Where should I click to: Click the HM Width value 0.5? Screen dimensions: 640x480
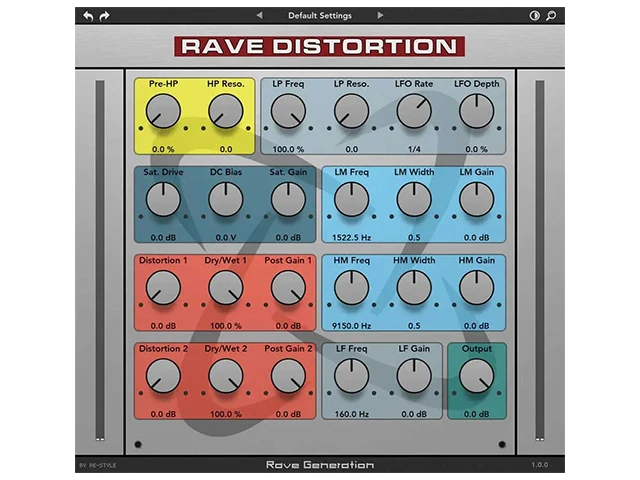click(414, 326)
